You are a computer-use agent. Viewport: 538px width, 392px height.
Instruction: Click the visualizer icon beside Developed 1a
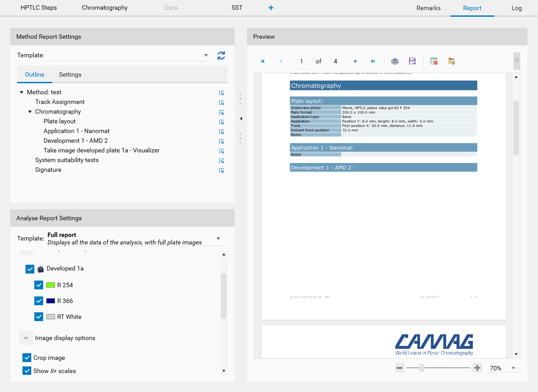[x=41, y=269]
